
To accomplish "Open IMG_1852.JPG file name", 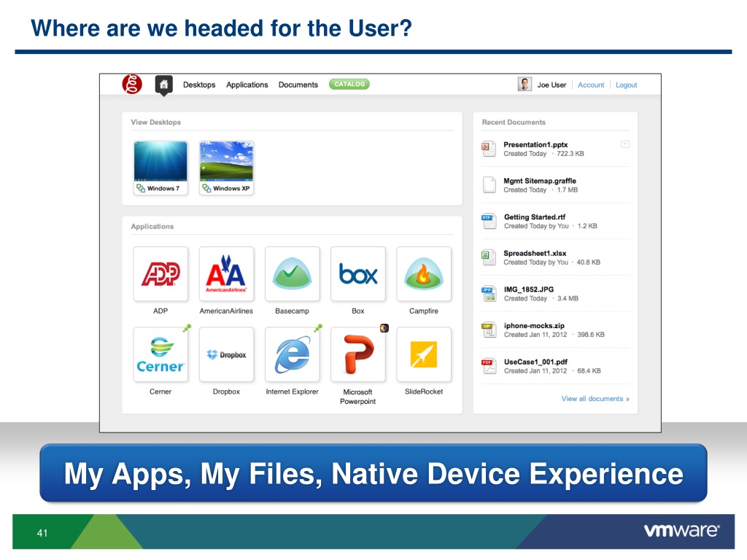I will [529, 289].
